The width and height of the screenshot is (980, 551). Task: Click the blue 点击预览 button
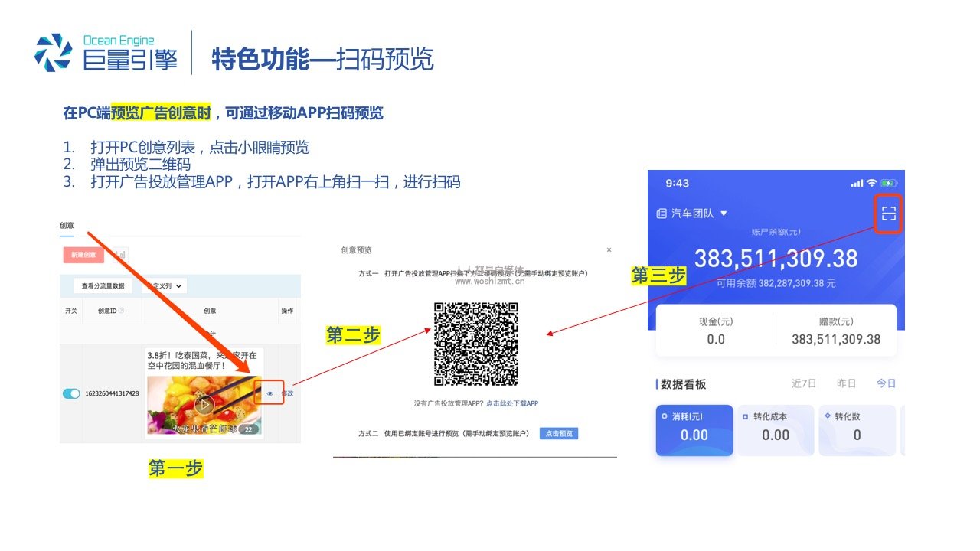(559, 433)
